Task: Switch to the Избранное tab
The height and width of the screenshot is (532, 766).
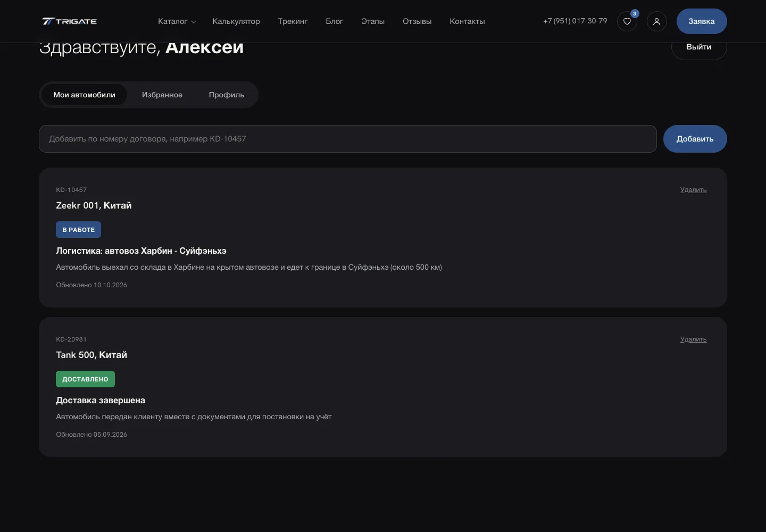Action: tap(162, 95)
